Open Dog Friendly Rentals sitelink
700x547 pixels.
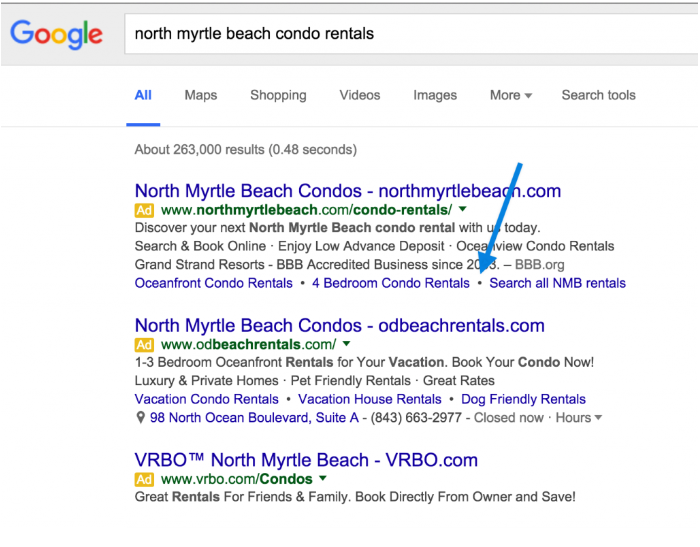[523, 399]
